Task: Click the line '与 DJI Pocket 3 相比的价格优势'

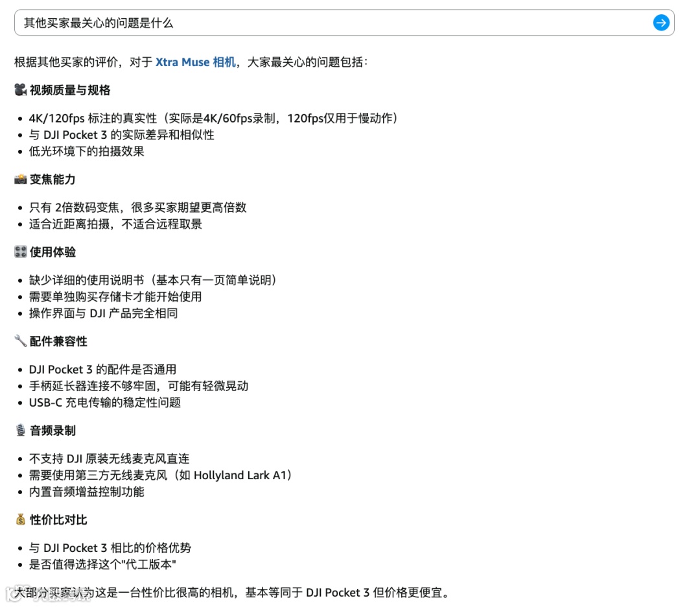Action: coord(110,547)
